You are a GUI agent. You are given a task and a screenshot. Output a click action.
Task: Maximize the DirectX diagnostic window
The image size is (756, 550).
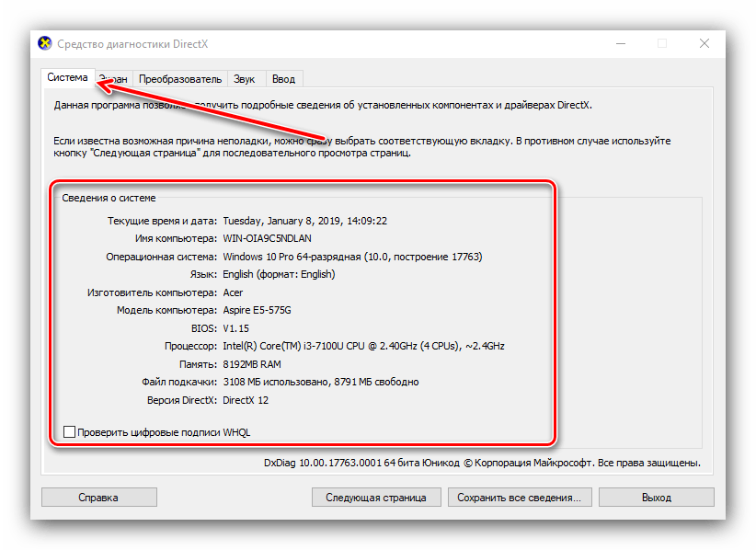tap(661, 43)
